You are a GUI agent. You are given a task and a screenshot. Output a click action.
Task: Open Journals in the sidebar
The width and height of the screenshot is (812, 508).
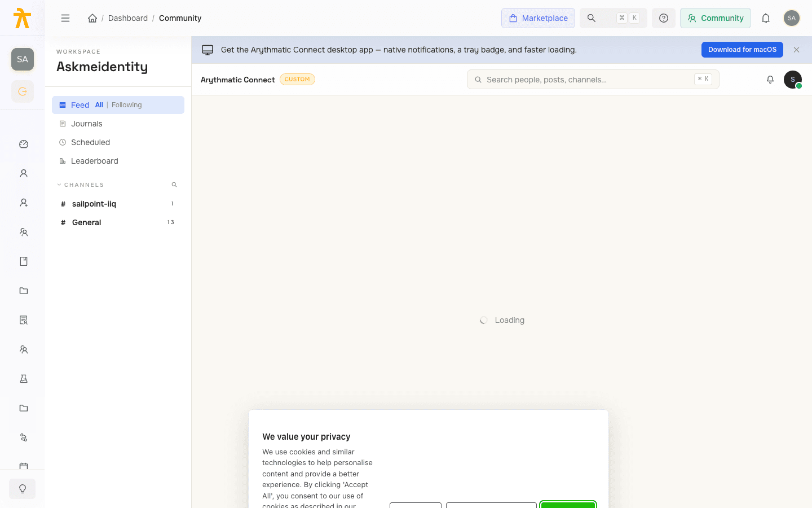pyautogui.click(x=118, y=124)
